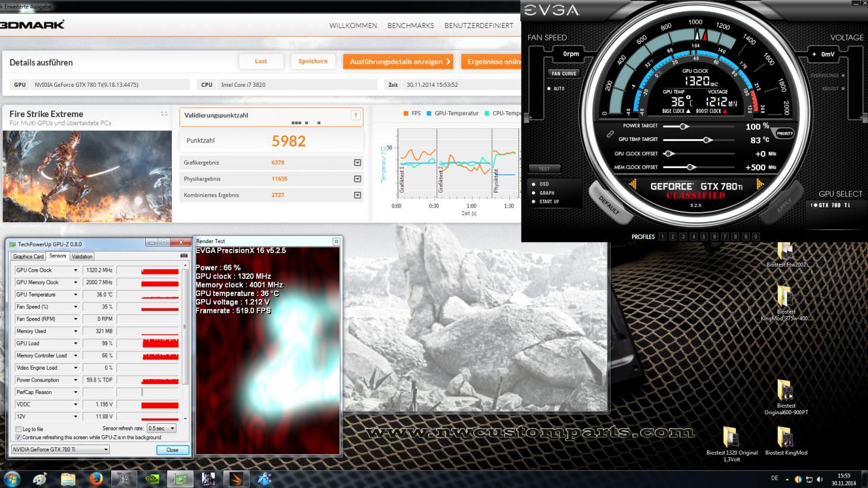Open the Biostest 1320 Original 1,3Volt folder
Viewport: 868px width, 488px height.
[x=732, y=443]
